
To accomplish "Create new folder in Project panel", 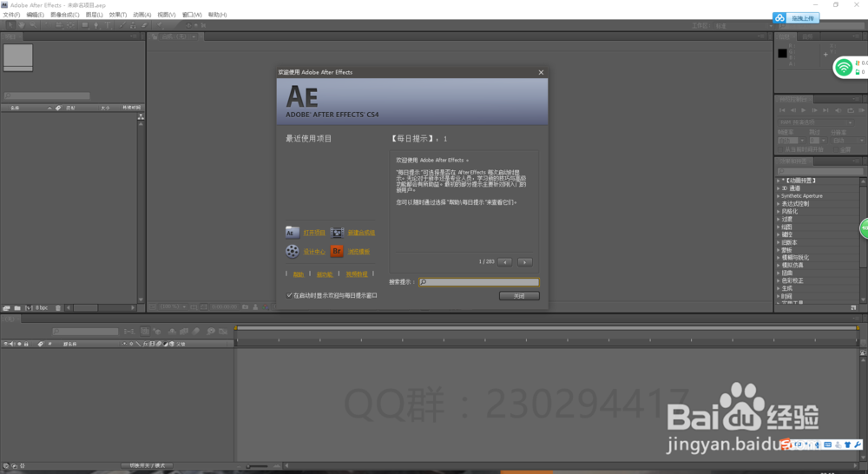I will point(17,308).
